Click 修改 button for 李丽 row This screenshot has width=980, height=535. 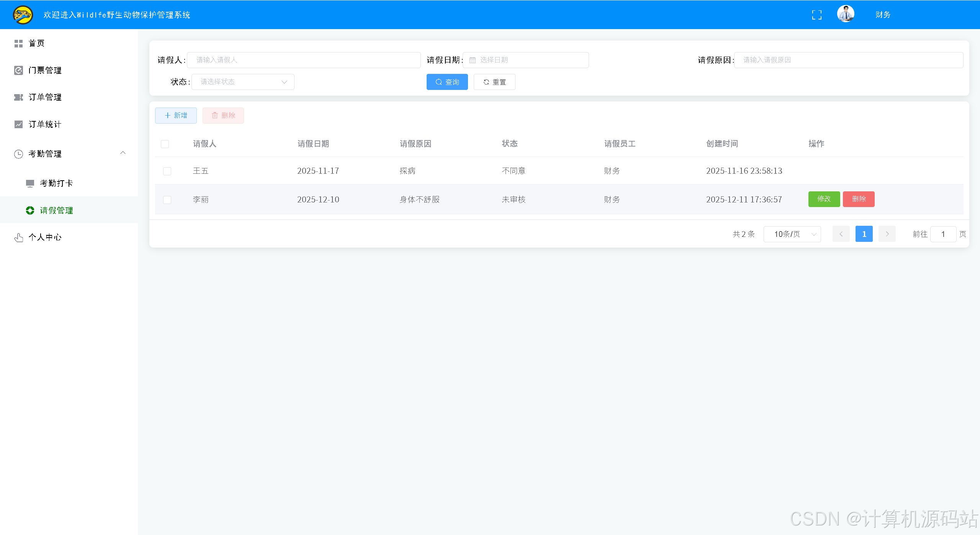coord(824,199)
